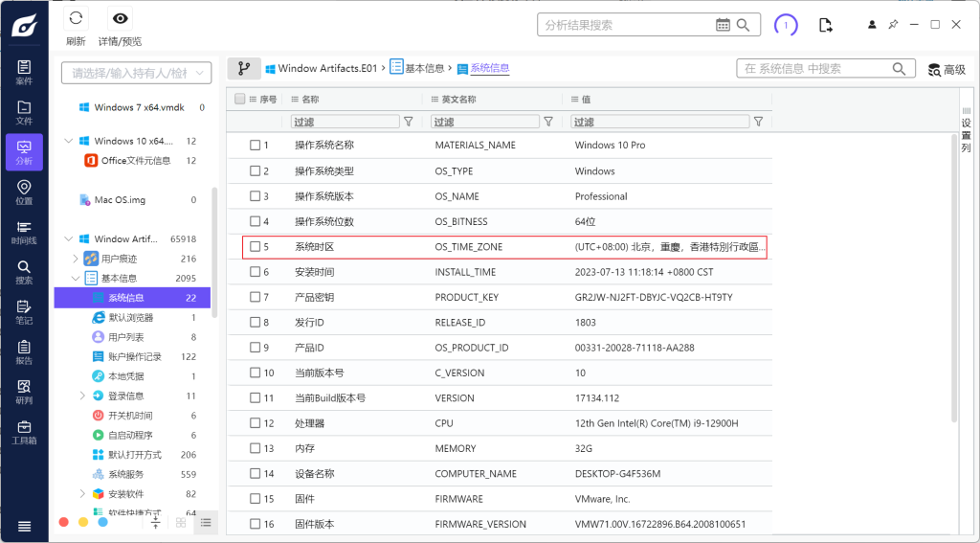Click the filter funnel icon under 名称
This screenshot has width=980, height=543.
pyautogui.click(x=409, y=122)
